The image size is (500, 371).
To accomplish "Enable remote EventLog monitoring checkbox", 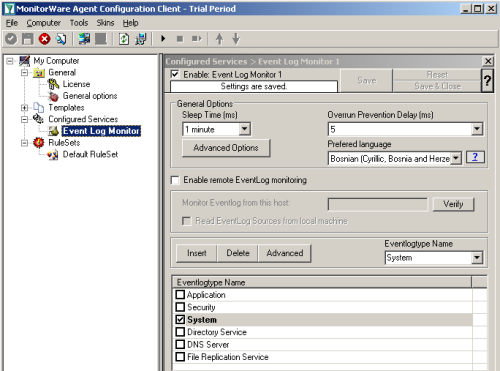I will [175, 180].
